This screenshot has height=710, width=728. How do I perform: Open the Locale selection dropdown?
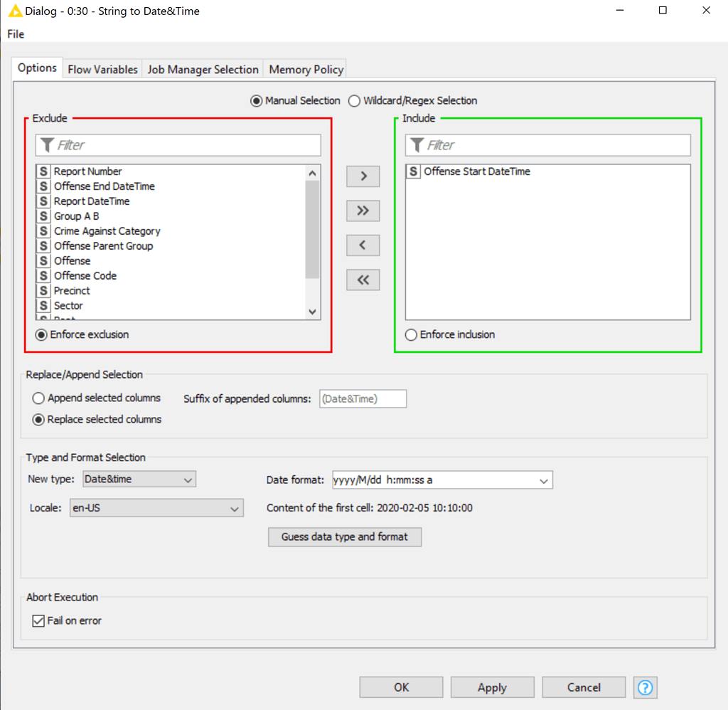click(235, 508)
